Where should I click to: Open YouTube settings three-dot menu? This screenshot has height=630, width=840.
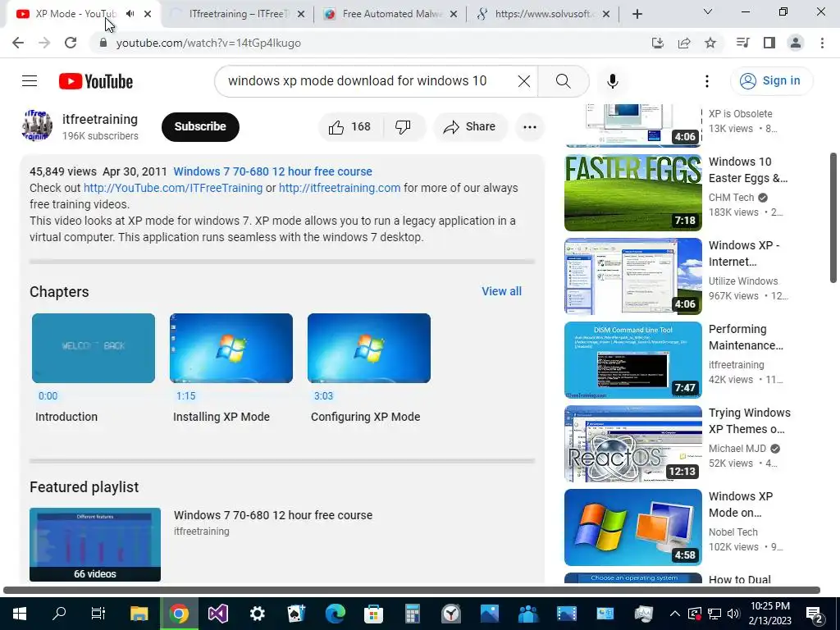pyautogui.click(x=707, y=81)
